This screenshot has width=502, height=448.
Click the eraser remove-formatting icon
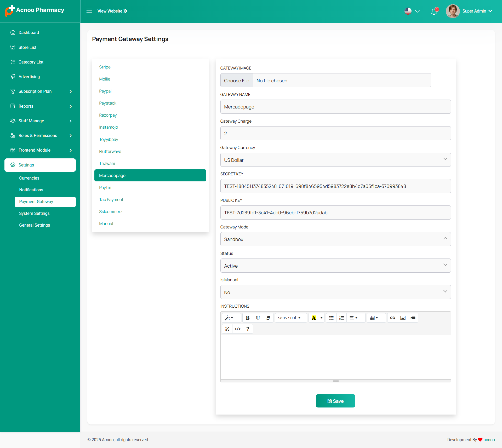268,318
